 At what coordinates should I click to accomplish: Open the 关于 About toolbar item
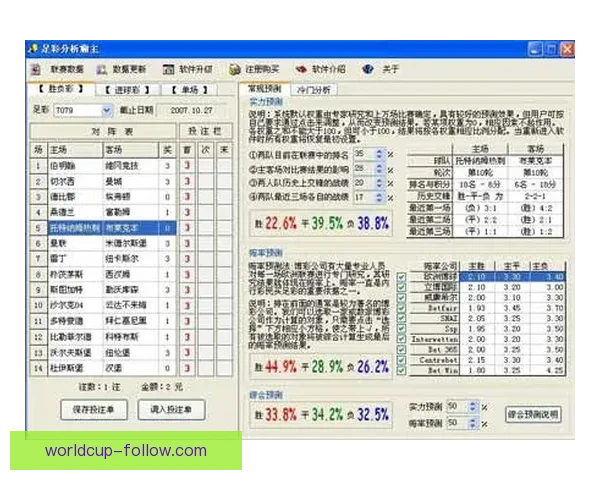click(381, 69)
